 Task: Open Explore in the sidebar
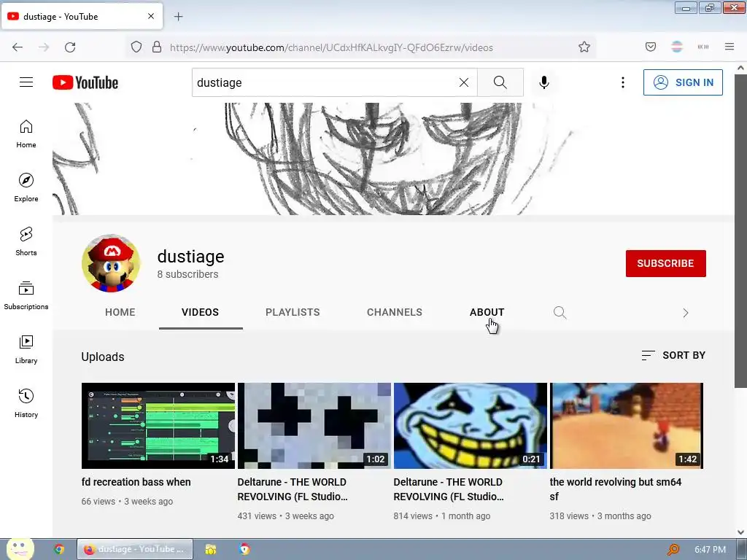[26, 187]
